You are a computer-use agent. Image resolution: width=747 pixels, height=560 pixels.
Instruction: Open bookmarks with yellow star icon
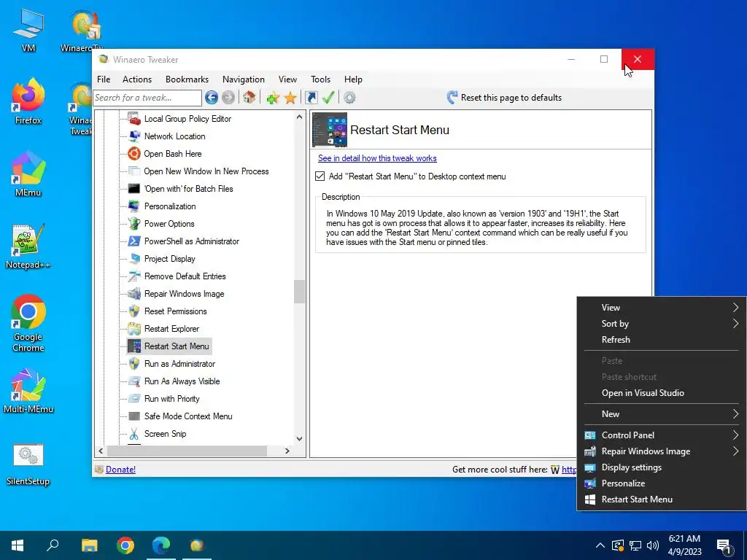(290, 98)
